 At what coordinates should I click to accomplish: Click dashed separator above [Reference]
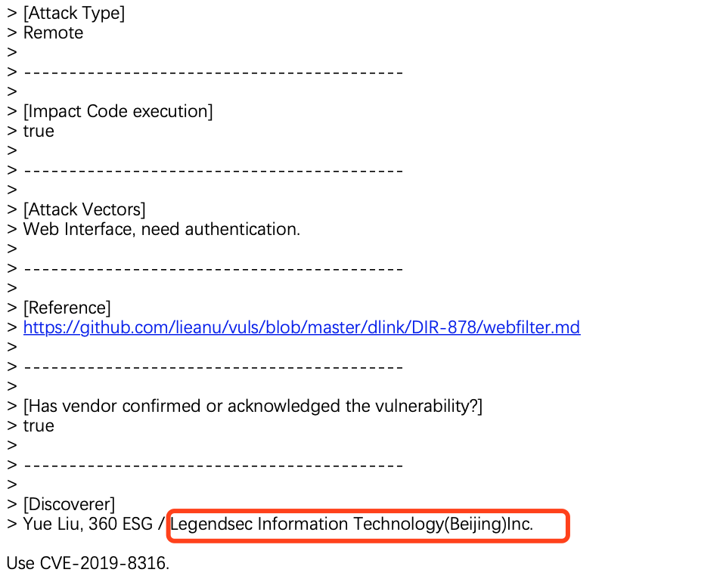click(213, 269)
